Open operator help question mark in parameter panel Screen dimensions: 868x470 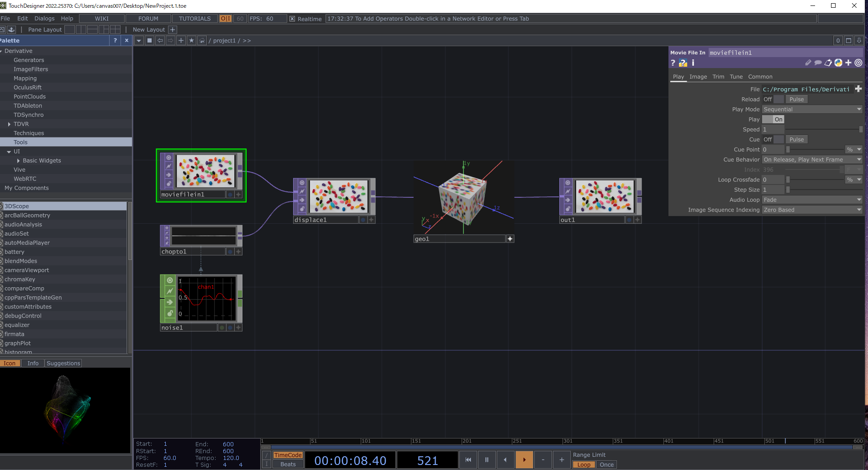click(x=673, y=63)
